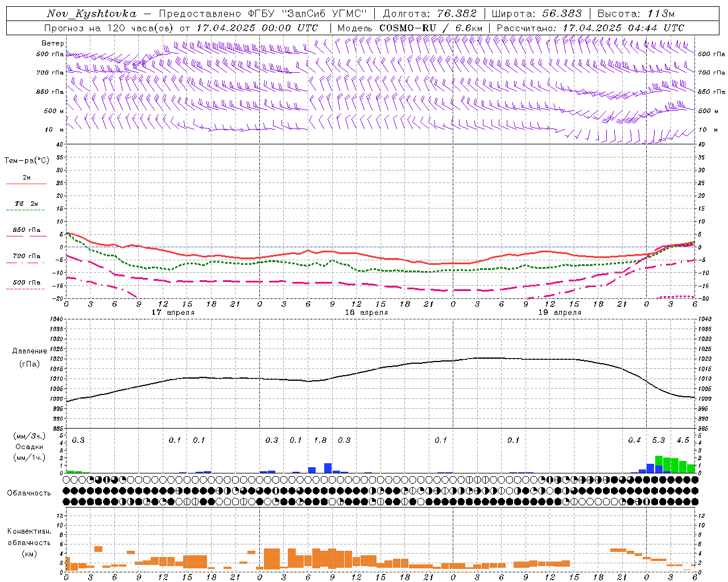Click the Тем-ра(°C) temperature panel label

tap(27, 161)
